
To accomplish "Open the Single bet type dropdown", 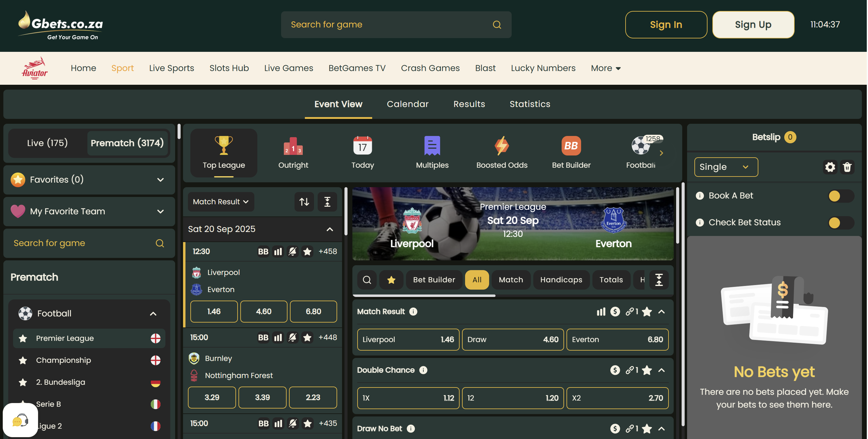I will [726, 167].
